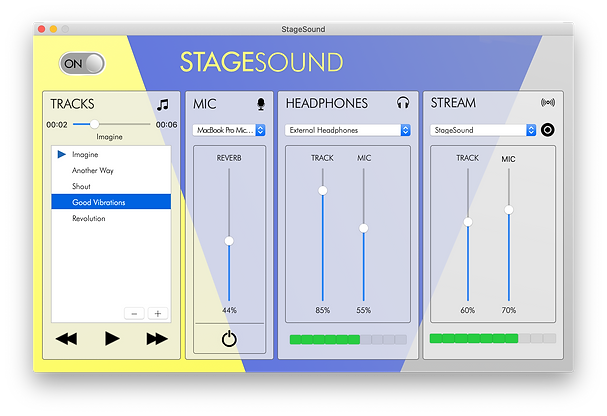Click the Stream green level meter
This screenshot has height=416, width=607.
point(493,338)
